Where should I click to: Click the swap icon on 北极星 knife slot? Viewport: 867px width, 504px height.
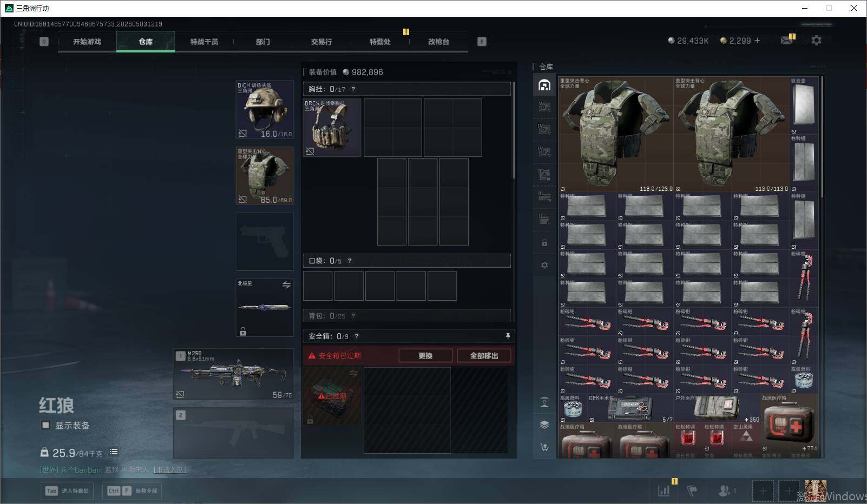286,284
